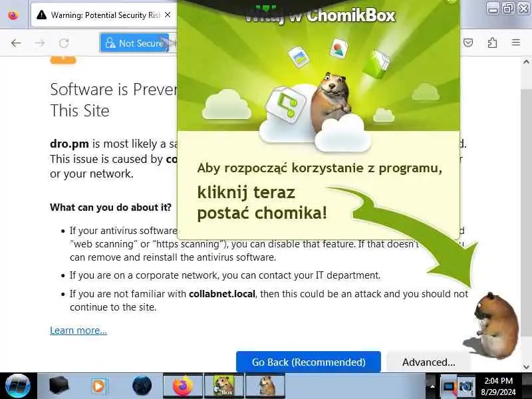Click the map pin document icon in the splash
This screenshot has height=399, width=532.
pyautogui.click(x=338, y=49)
